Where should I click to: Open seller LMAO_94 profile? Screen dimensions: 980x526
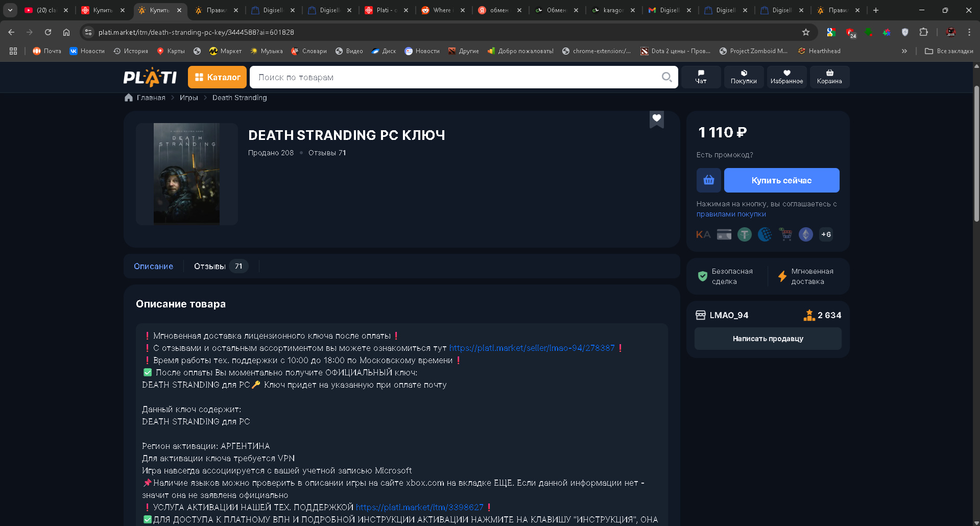point(728,315)
